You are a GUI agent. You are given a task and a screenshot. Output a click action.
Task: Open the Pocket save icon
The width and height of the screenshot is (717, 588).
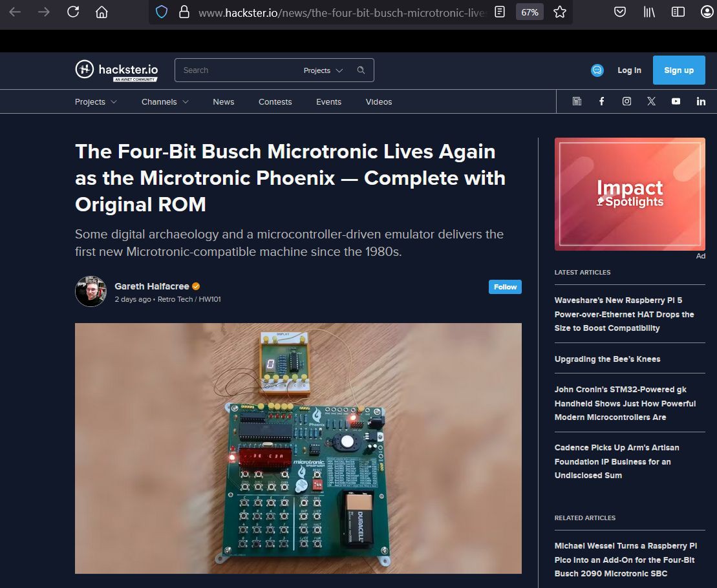(x=619, y=12)
